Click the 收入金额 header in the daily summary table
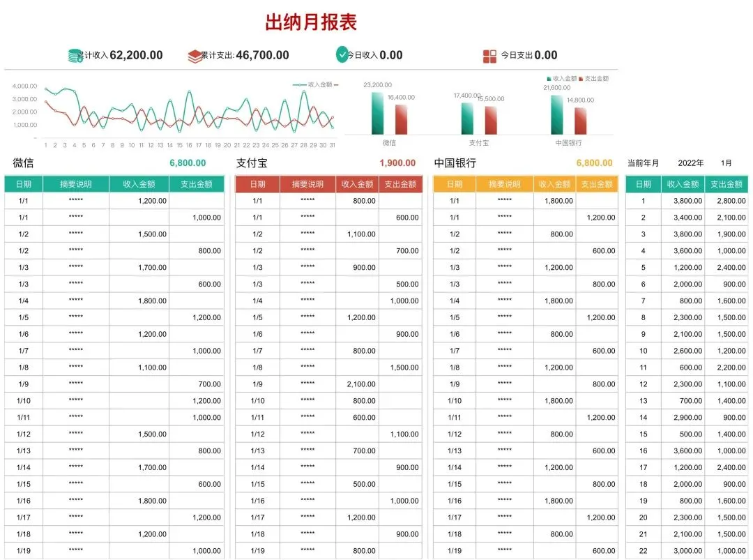753x560 pixels. [683, 184]
